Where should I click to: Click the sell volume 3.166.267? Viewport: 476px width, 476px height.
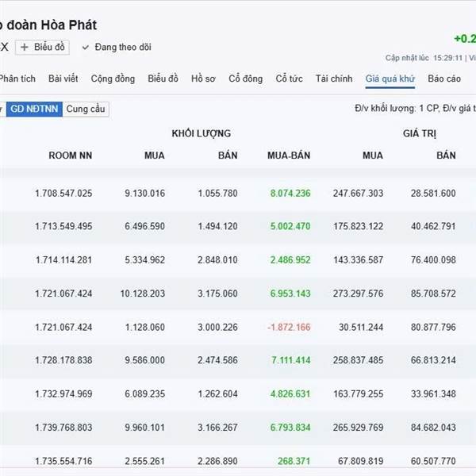click(217, 428)
